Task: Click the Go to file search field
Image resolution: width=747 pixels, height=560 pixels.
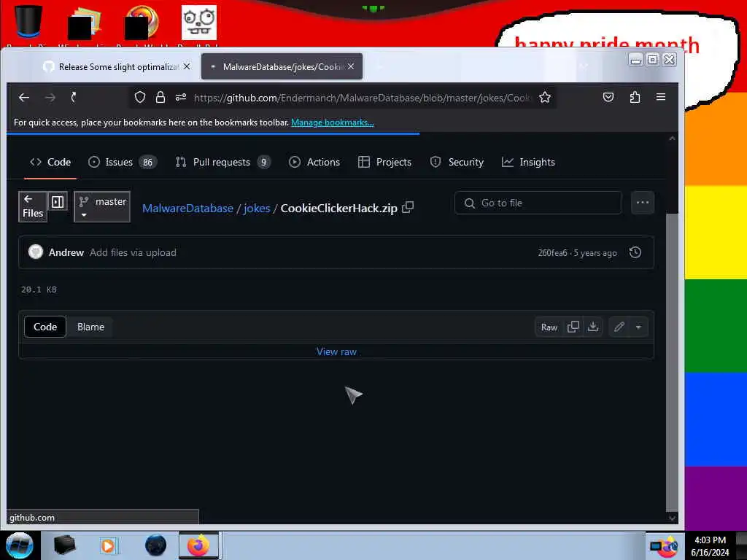Action: tap(538, 203)
